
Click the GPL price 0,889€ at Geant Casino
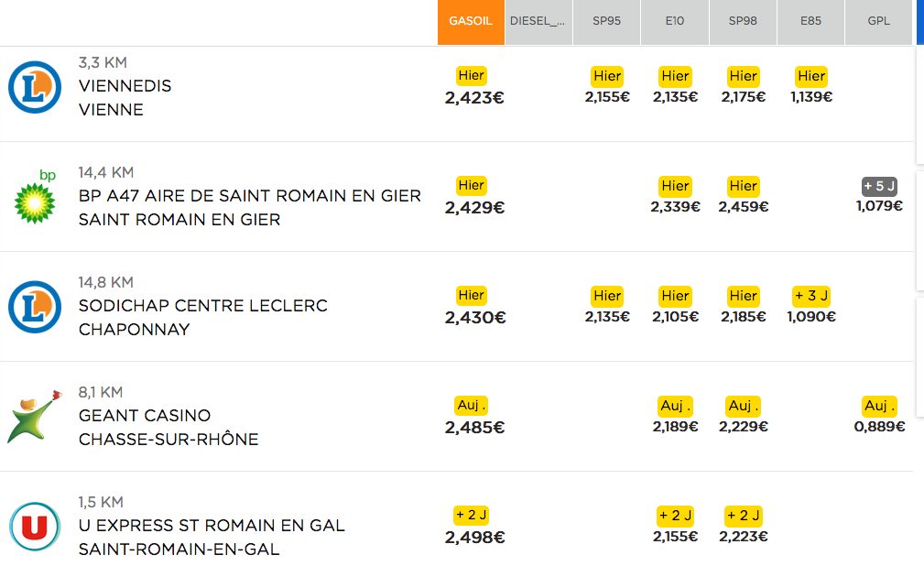(x=879, y=427)
